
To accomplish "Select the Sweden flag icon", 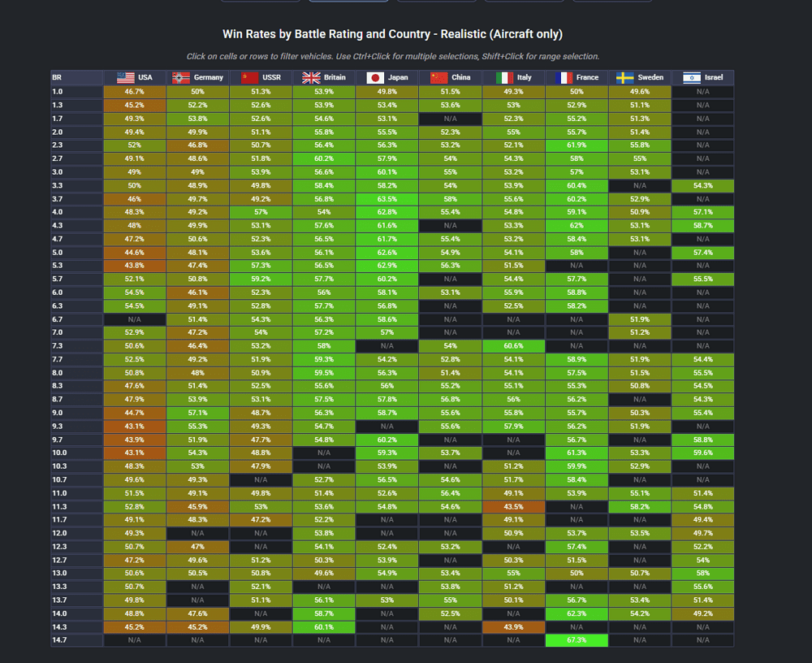I will (x=625, y=78).
